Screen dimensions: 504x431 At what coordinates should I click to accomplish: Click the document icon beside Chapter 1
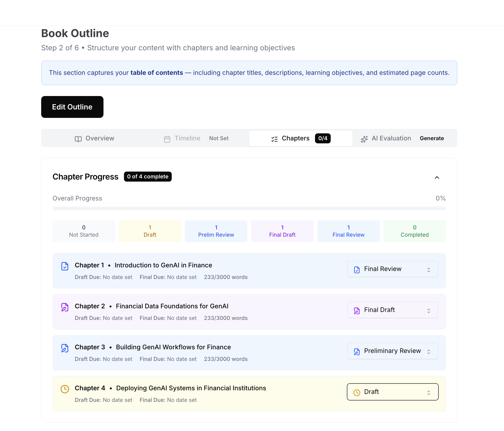tap(65, 266)
